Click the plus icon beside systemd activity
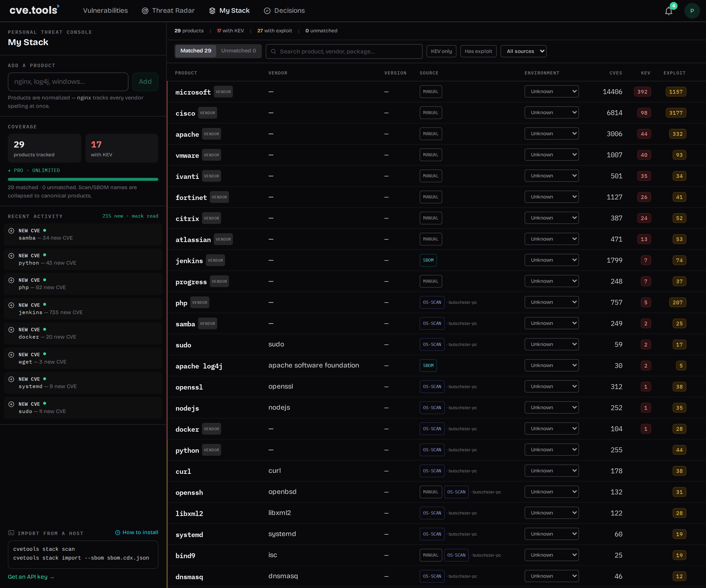Screen dimensions: 706x588 [x=11, y=379]
